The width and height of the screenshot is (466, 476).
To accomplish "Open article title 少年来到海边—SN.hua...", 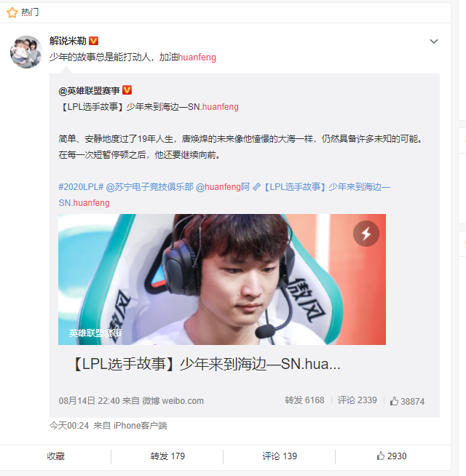I will 207,364.
